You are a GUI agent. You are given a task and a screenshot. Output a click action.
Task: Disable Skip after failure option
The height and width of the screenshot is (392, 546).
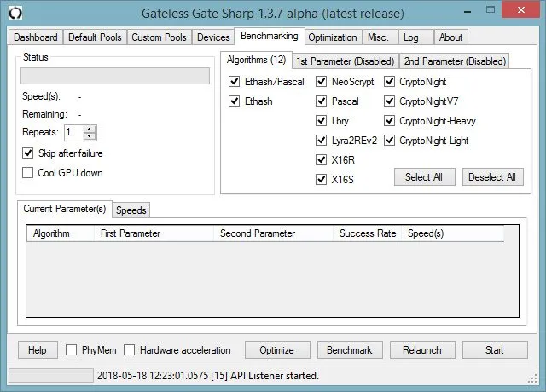pyautogui.click(x=27, y=153)
